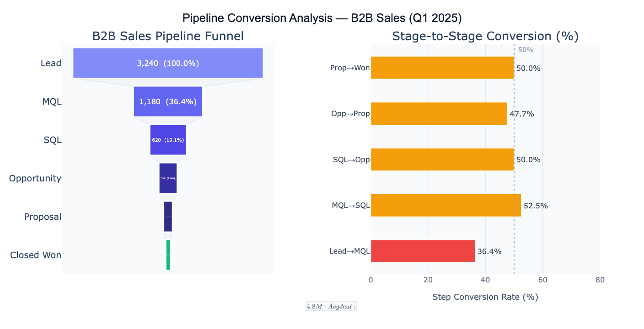Click the Prop→Won conversion bar
The width and height of the screenshot is (644, 329).
442,68
